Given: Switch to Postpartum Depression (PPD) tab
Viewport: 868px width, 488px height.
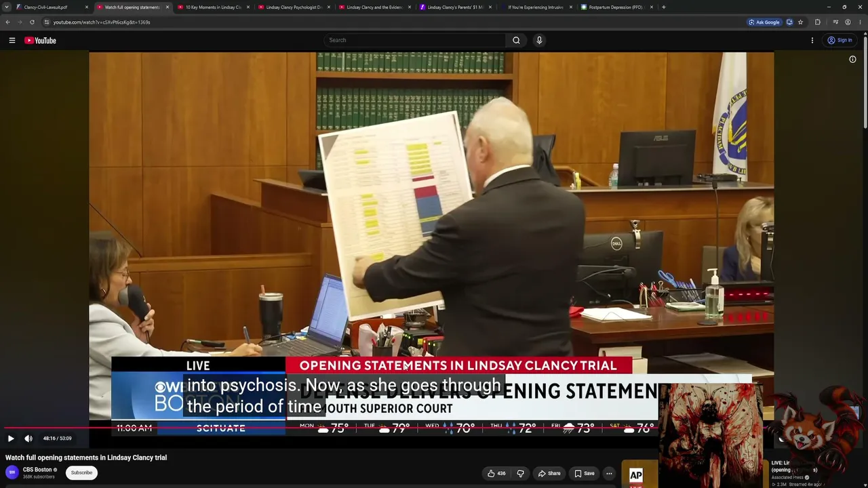Looking at the screenshot, I should coord(616,7).
